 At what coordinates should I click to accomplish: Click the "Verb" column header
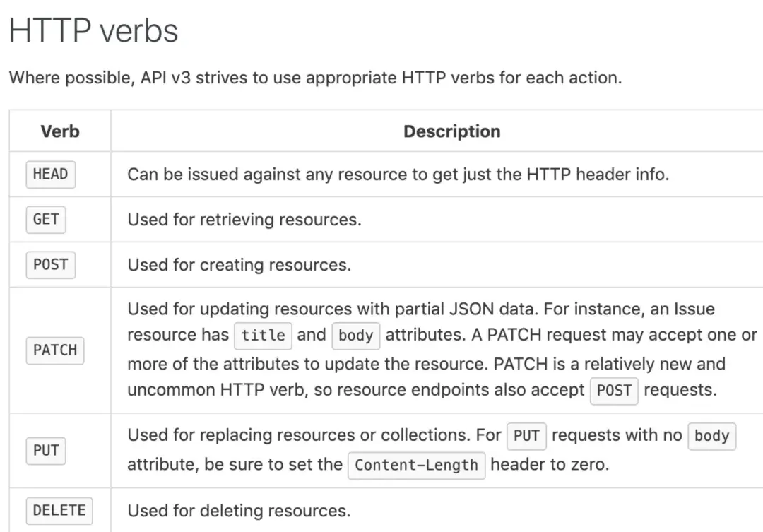(x=60, y=131)
